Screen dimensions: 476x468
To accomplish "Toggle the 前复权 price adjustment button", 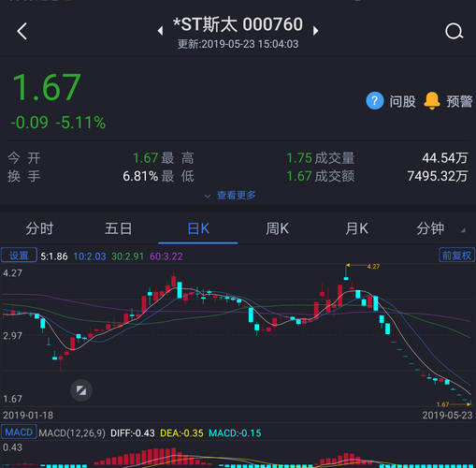I will pos(456,256).
